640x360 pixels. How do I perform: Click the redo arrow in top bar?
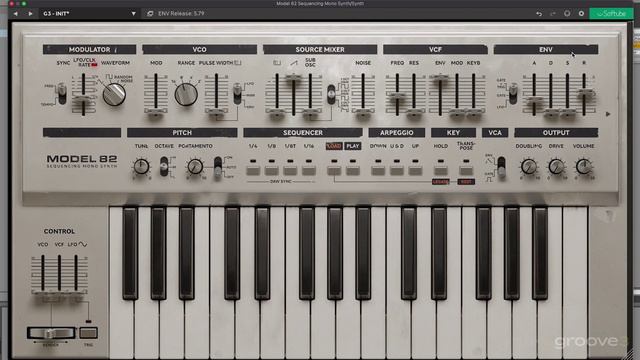553,13
